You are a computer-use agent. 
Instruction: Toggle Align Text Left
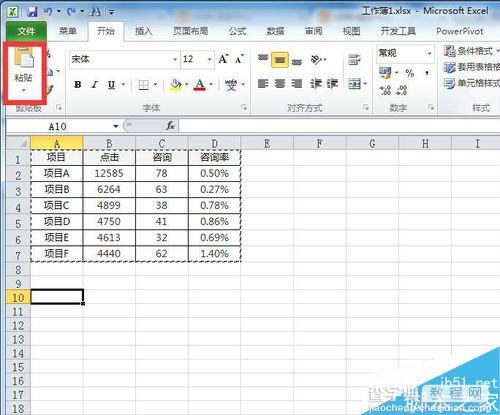(263, 83)
